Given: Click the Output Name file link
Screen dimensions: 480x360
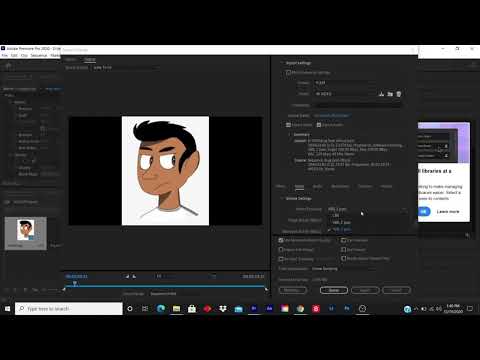Looking at the screenshot, I should coord(332,115).
